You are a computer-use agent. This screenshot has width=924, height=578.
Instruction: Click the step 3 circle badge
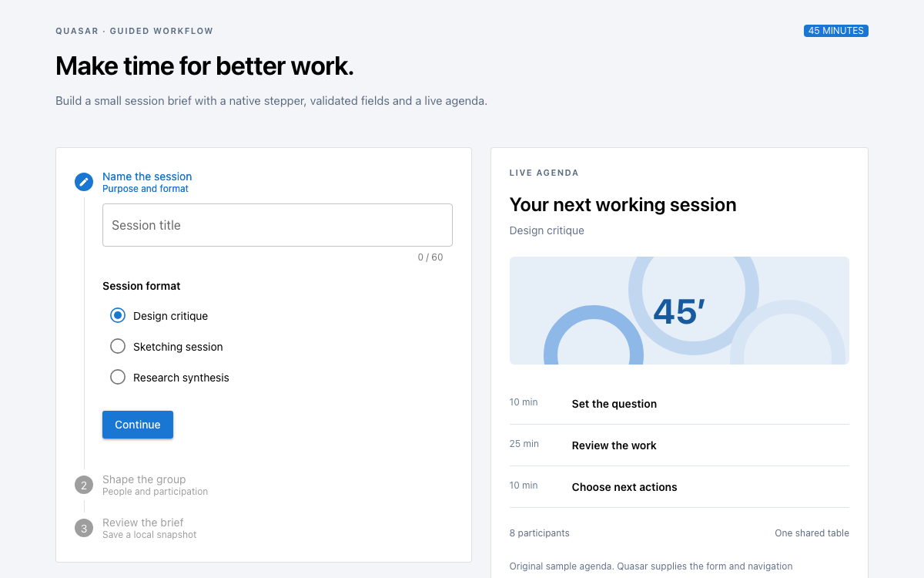(84, 528)
